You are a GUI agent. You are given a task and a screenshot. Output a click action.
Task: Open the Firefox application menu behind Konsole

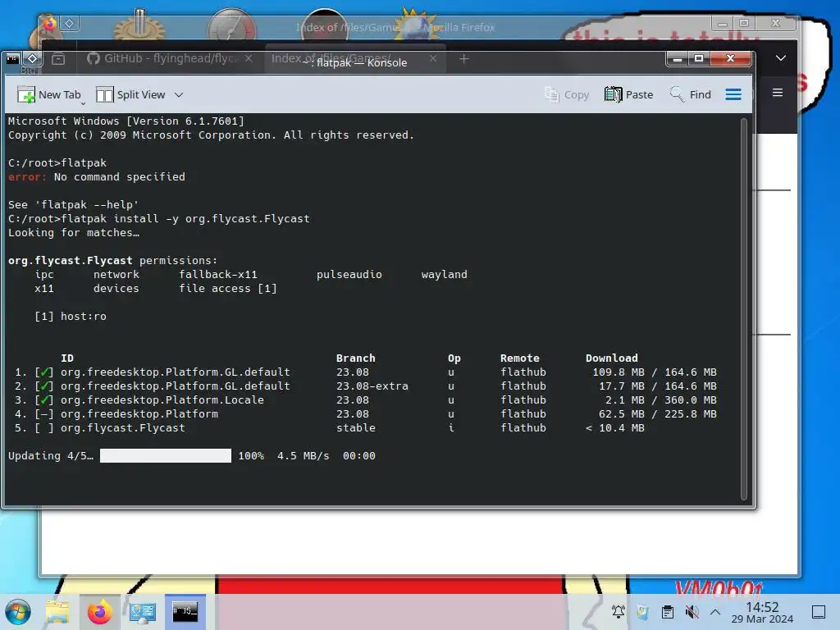coord(778,93)
